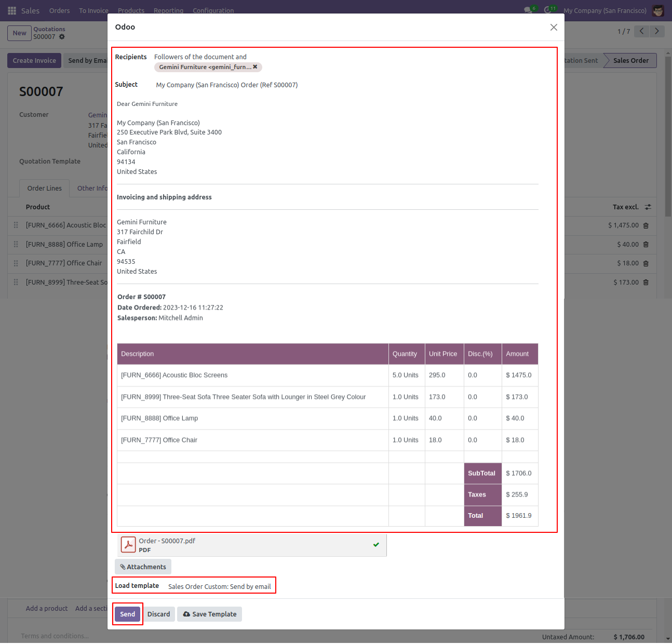Click the Tax excl. column header

tap(625, 207)
